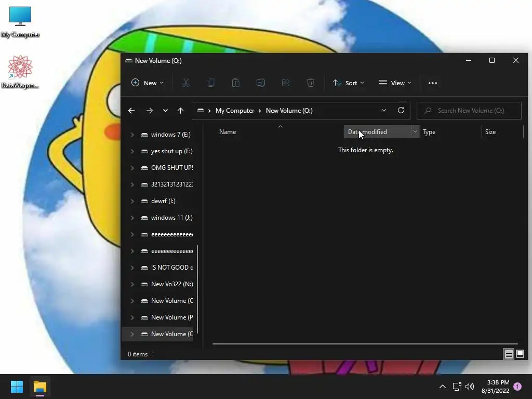Go back with the left arrow

[131, 111]
